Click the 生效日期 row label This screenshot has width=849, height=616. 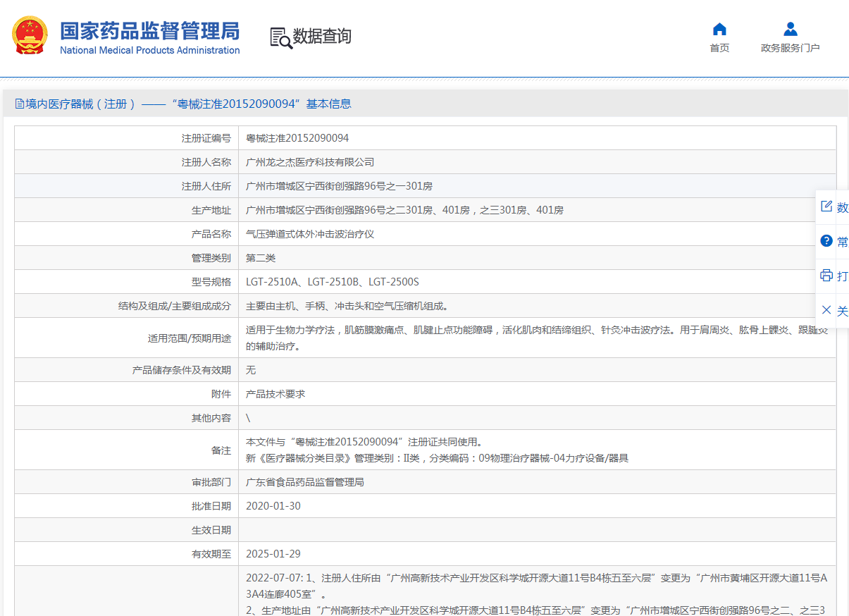[211, 530]
